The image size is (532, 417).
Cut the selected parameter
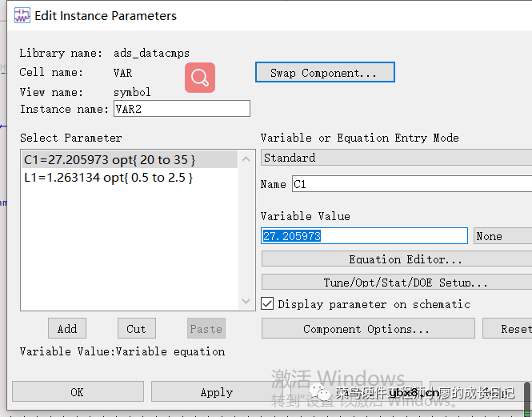pyautogui.click(x=136, y=328)
